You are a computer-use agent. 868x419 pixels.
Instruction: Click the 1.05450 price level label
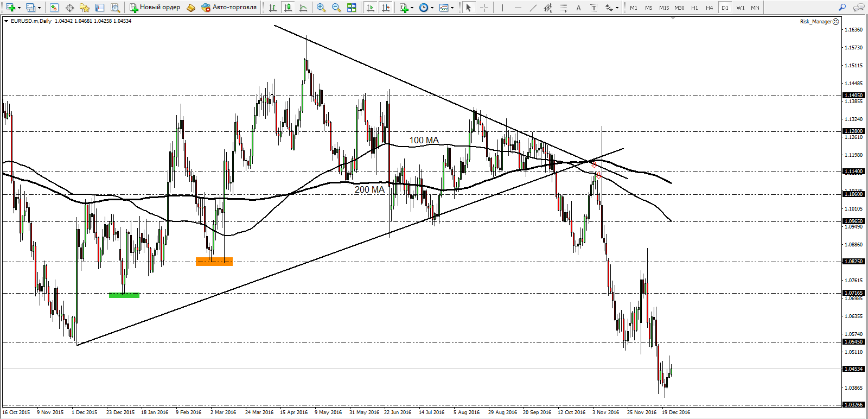(853, 342)
